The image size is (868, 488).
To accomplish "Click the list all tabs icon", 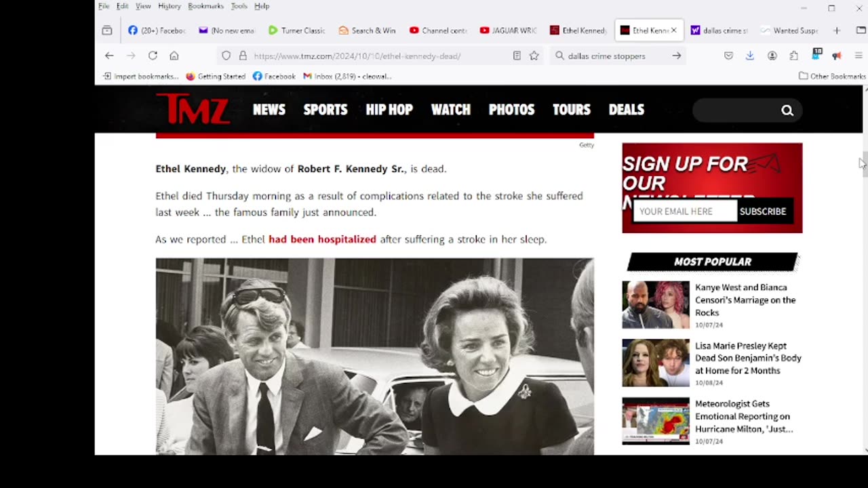I will tap(861, 30).
